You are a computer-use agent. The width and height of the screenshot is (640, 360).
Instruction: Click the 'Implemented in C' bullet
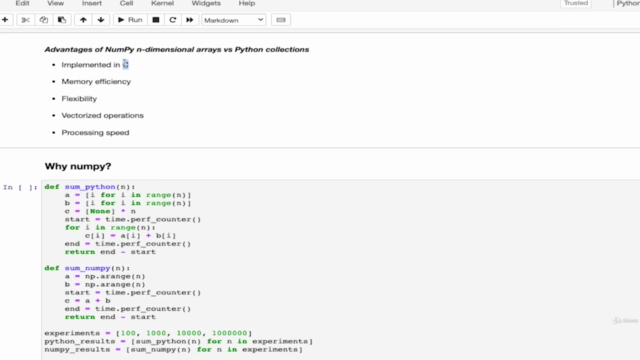tap(95, 64)
